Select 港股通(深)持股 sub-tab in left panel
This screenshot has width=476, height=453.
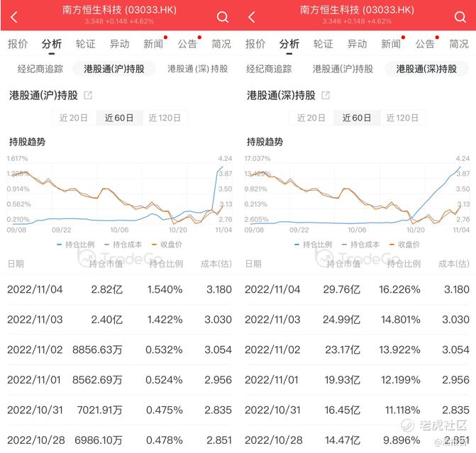pyautogui.click(x=198, y=69)
